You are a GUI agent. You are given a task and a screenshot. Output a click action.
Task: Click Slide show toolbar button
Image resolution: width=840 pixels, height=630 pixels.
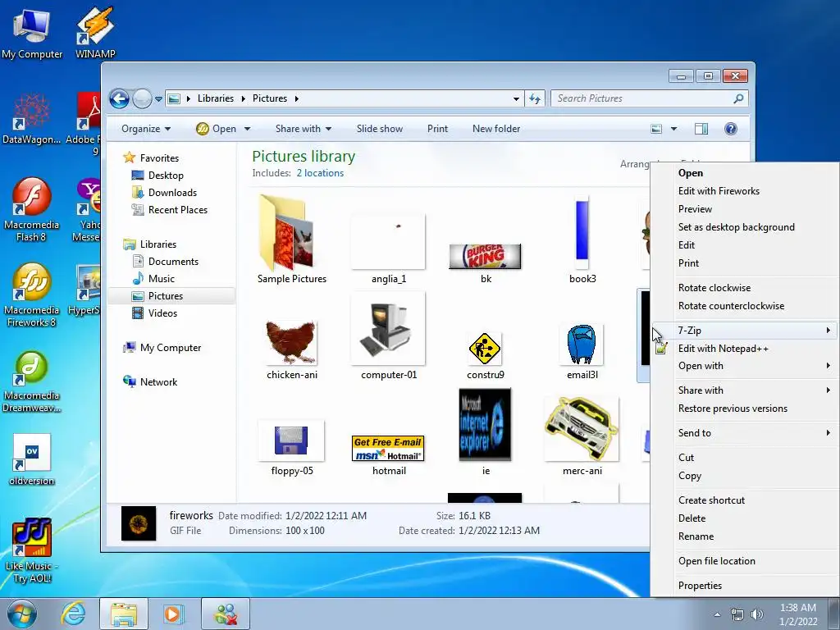tap(379, 129)
